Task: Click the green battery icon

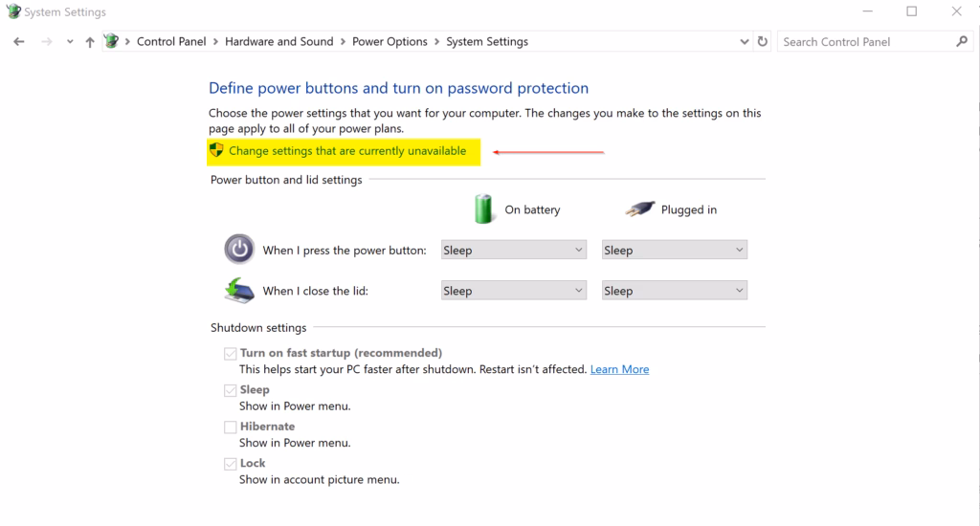Action: pyautogui.click(x=484, y=208)
